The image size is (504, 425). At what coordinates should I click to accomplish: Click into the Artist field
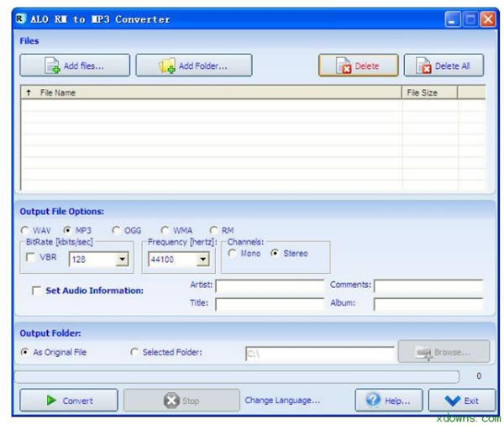tap(270, 286)
